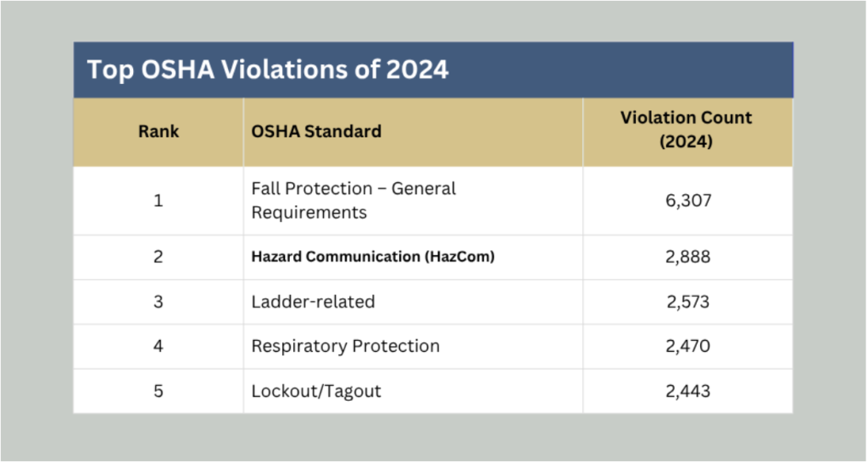
Task: Select the 6,307 violation count cell
Action: coord(688,200)
